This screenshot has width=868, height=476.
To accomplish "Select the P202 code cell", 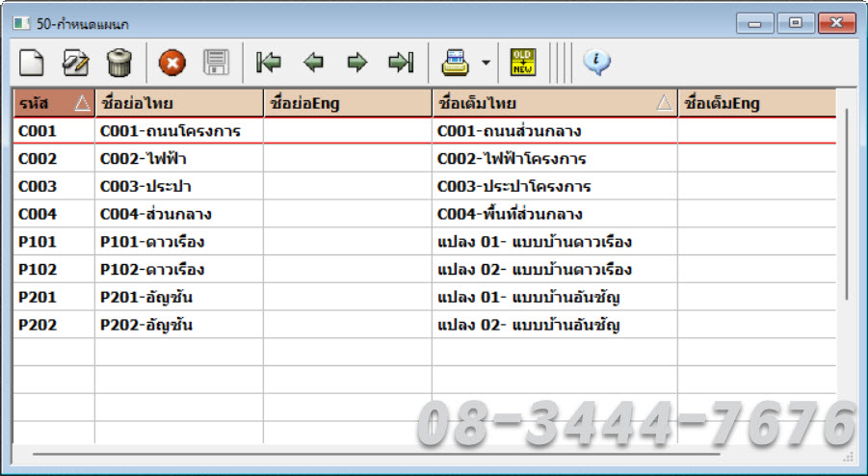I will pyautogui.click(x=54, y=325).
